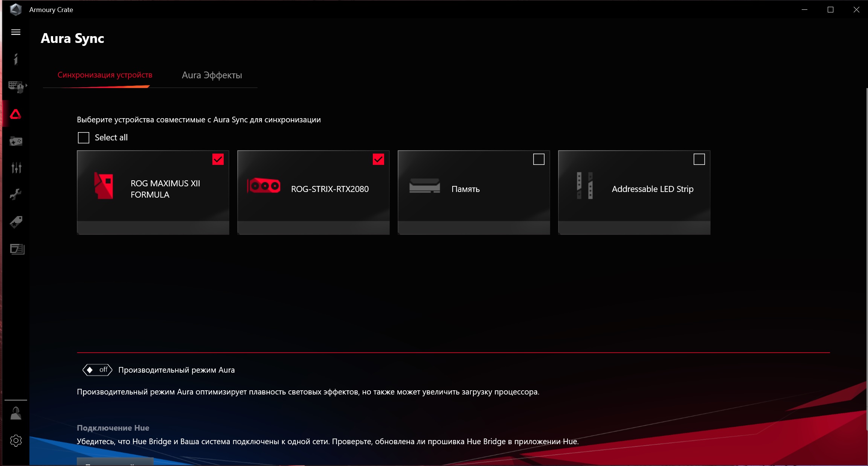Enable Addressable LED Strip checkbox
This screenshot has width=868, height=466.
(x=699, y=159)
